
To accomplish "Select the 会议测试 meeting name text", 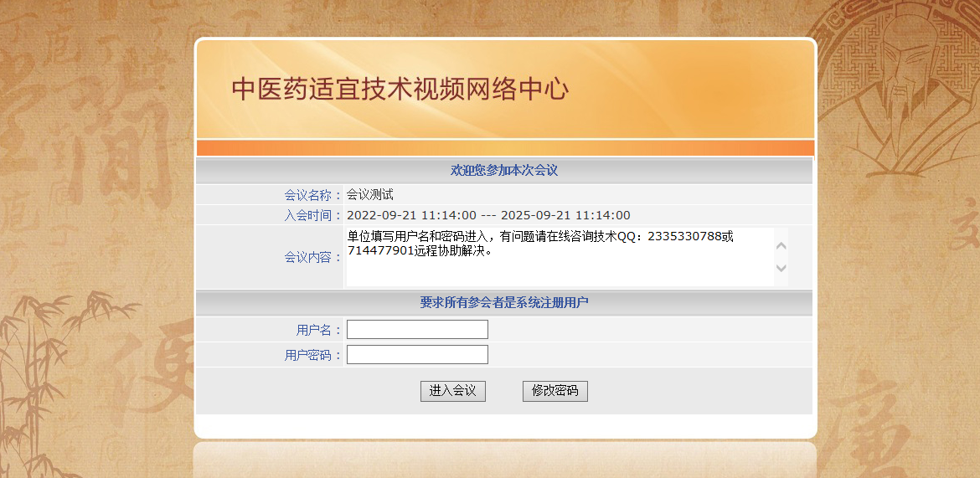I will [369, 195].
